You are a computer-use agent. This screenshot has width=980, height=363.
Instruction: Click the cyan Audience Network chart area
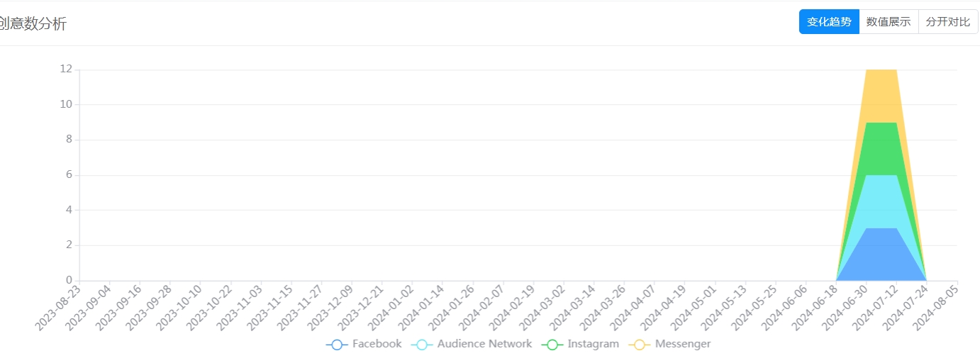click(x=881, y=202)
